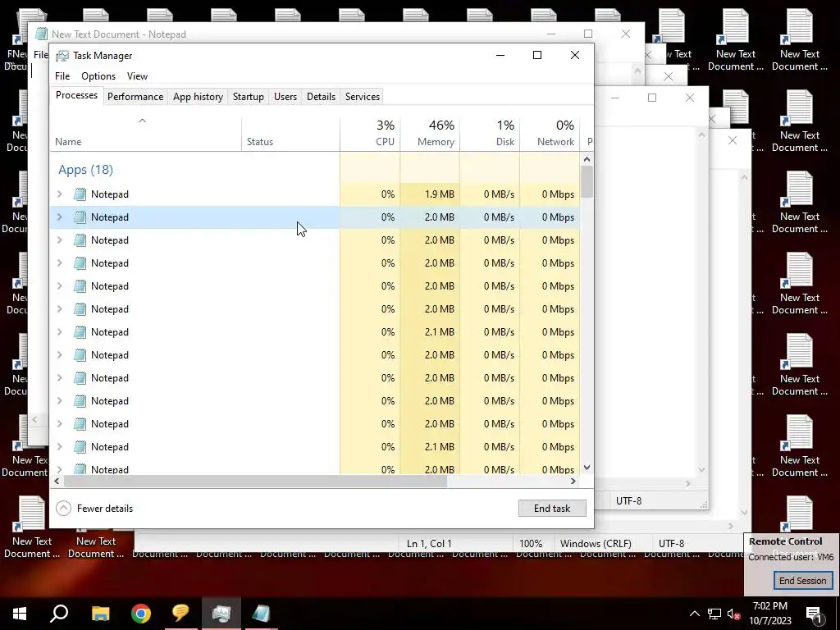The width and height of the screenshot is (840, 630).
Task: Open File Explorer from the taskbar
Action: pos(100,614)
